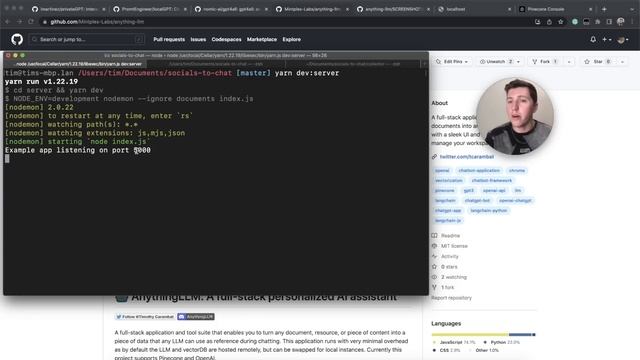Screen dimensions: 640x360
Task: Open Pull requests in GitHub header
Action: pyautogui.click(x=169, y=40)
